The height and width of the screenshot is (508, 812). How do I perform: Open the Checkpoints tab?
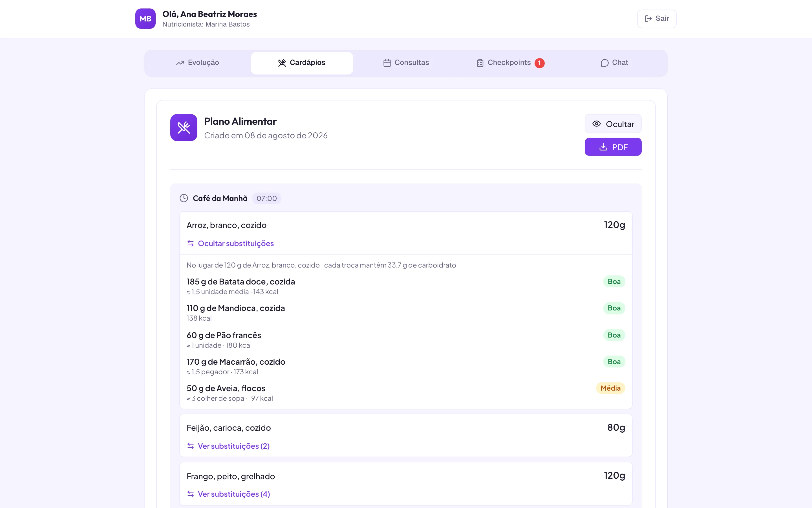pyautogui.click(x=510, y=63)
